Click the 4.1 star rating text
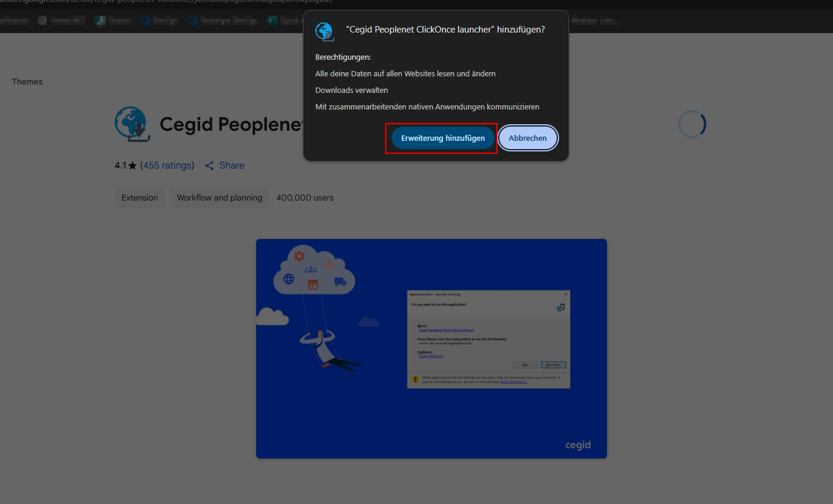 point(125,166)
